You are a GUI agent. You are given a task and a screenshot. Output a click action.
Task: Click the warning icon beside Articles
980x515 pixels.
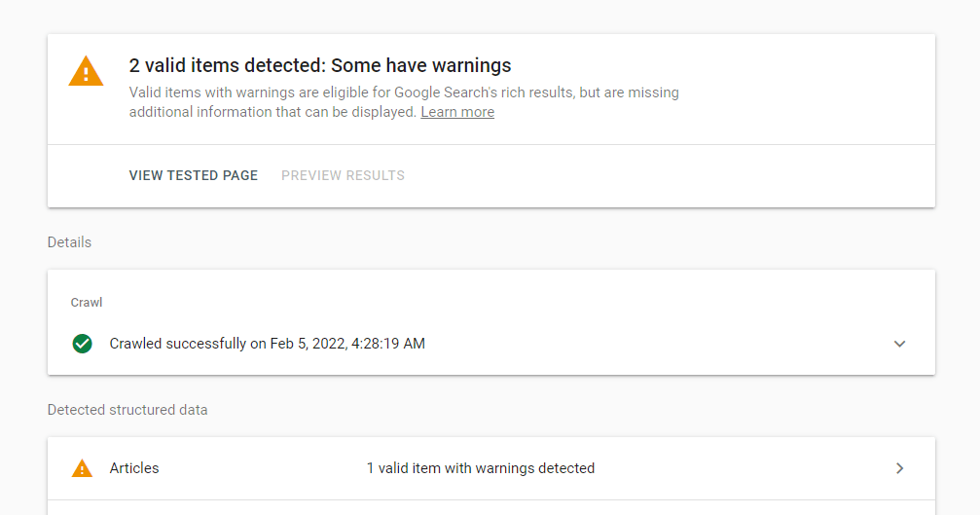[83, 468]
